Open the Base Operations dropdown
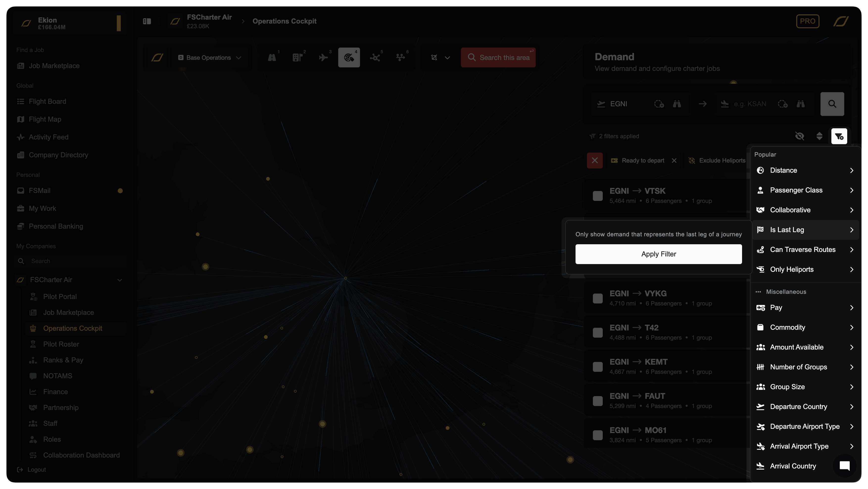 coord(209,58)
